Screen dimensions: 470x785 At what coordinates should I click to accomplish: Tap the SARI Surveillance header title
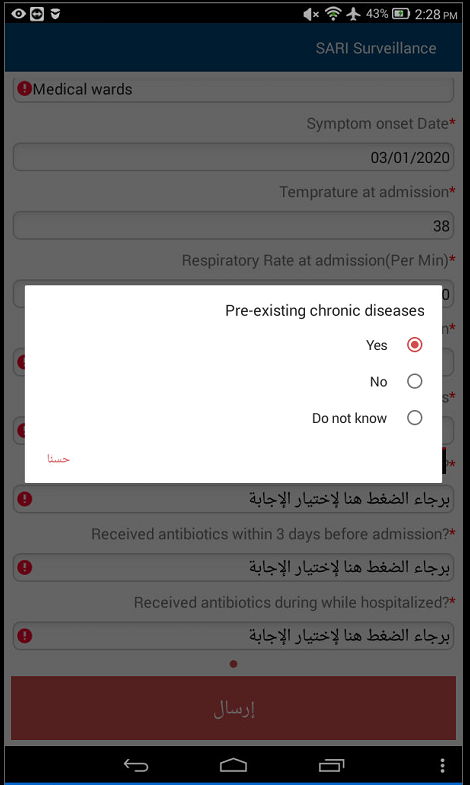(x=376, y=48)
